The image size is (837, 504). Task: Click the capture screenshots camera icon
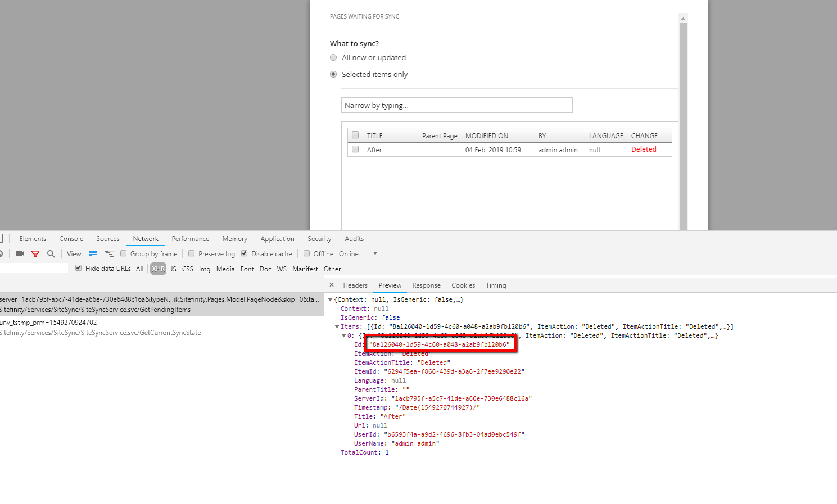point(20,254)
